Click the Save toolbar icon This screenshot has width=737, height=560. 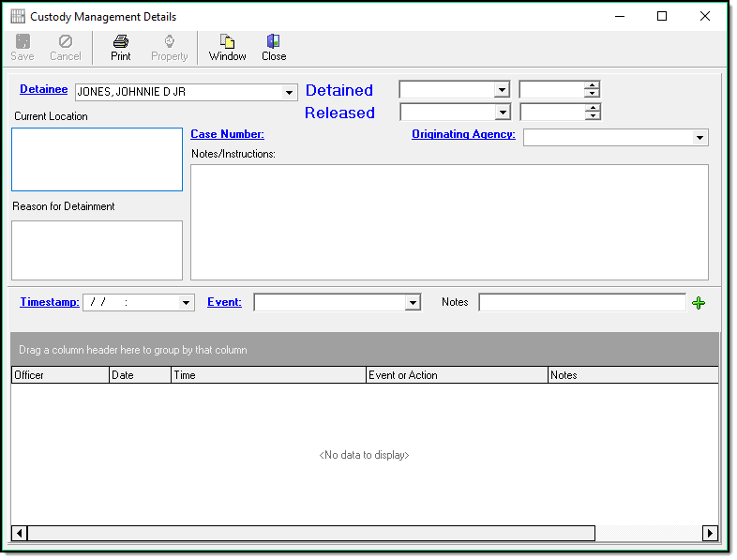[x=22, y=41]
